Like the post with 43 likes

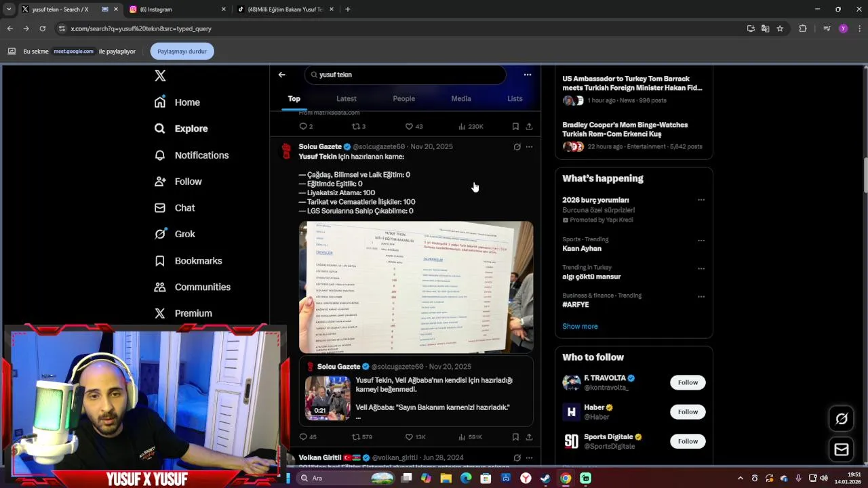pos(414,127)
